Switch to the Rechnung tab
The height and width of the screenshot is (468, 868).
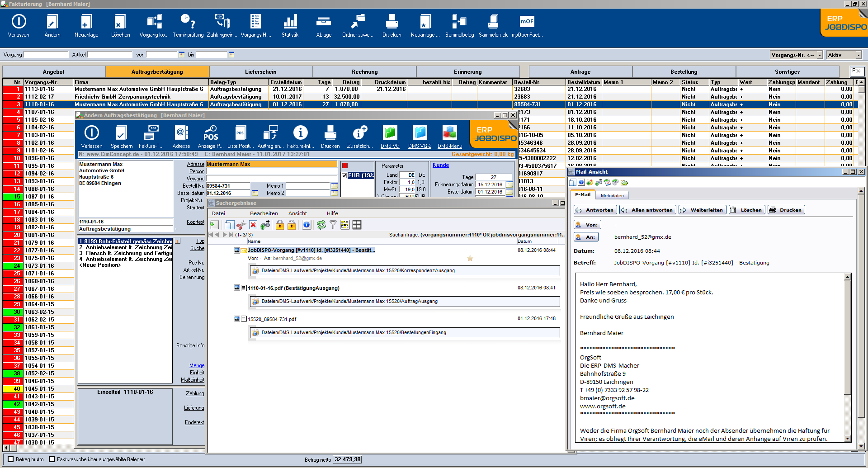click(364, 71)
